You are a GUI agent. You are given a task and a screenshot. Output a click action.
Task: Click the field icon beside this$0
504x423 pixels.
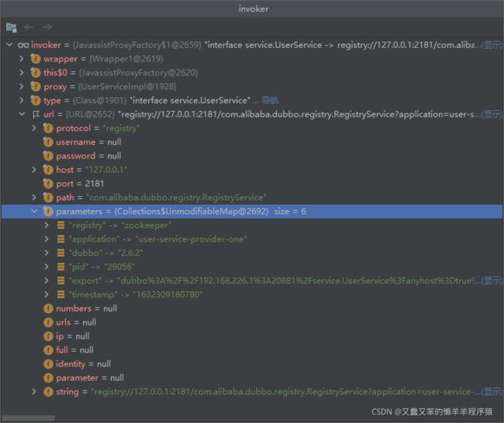36,73
